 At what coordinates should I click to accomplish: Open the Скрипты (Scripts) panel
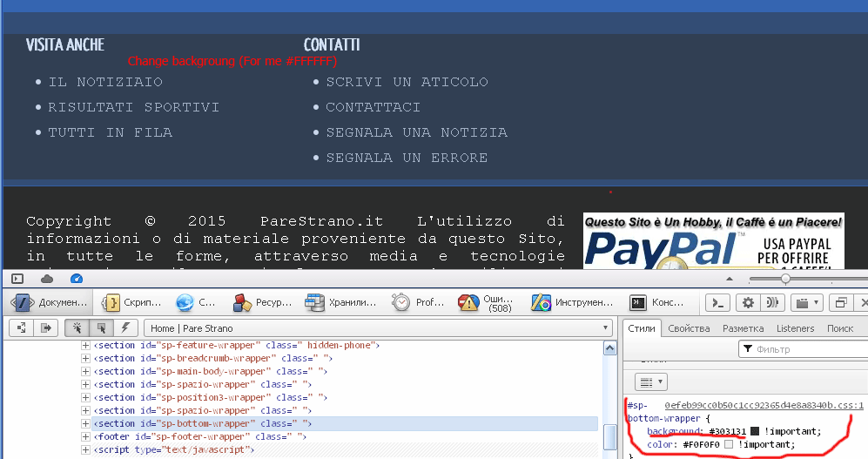click(132, 303)
